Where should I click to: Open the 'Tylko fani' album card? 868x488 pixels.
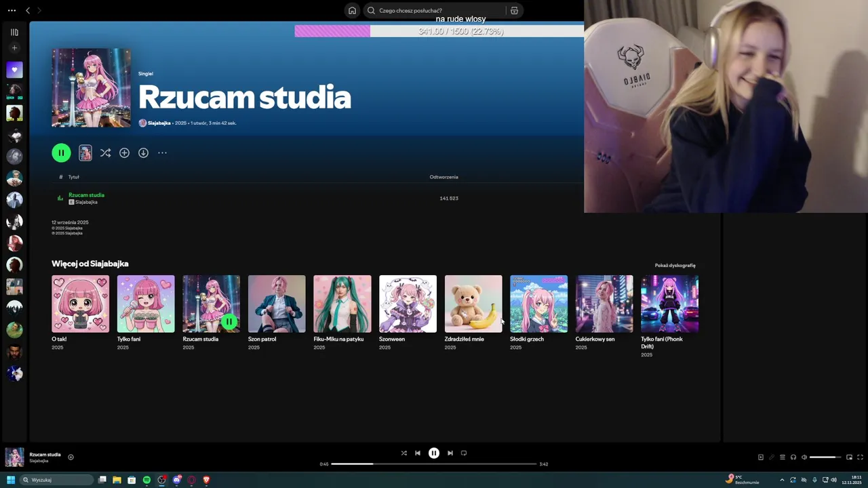click(146, 312)
